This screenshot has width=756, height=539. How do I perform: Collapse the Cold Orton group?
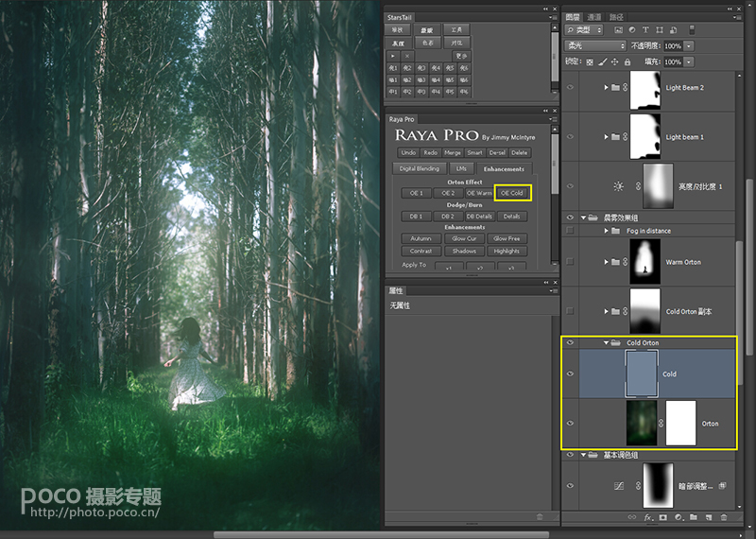click(x=606, y=342)
